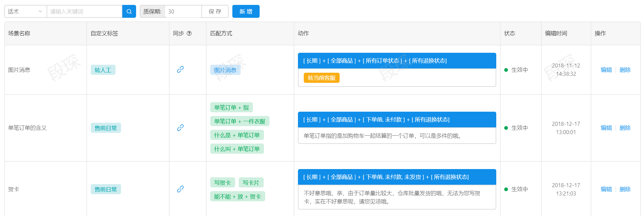This screenshot has width=644, height=216.
Task: Click the 图片消息 match method tag
Action: pyautogui.click(x=225, y=70)
